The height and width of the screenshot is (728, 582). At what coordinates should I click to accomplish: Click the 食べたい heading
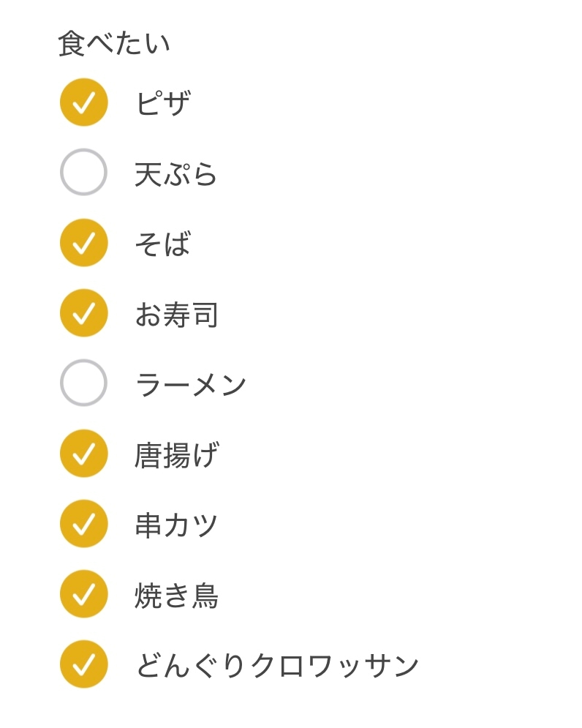[x=114, y=44]
